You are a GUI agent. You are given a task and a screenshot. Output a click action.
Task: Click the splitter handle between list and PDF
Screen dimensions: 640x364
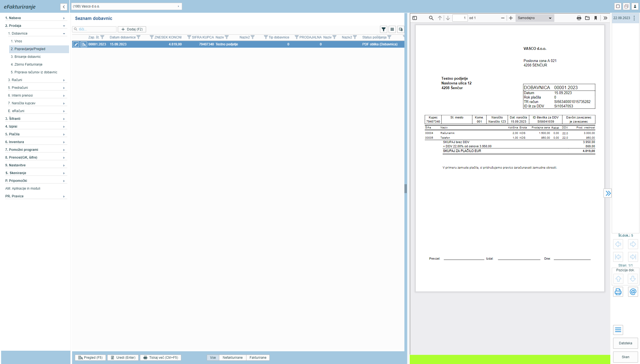click(406, 189)
